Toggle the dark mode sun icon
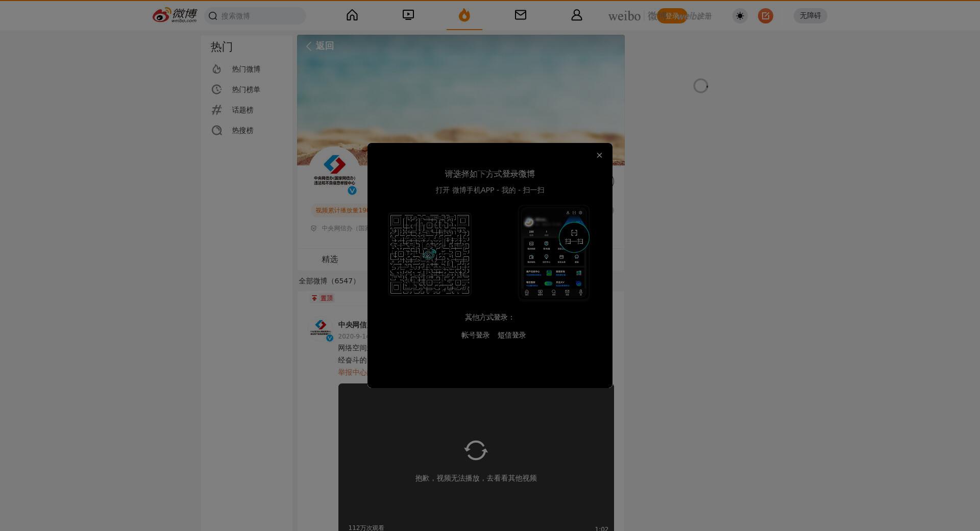 (x=740, y=16)
